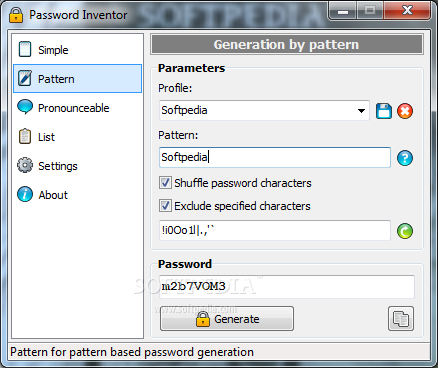Image resolution: width=438 pixels, height=368 pixels.
Task: Copy the password using the clipboard icon
Action: click(401, 319)
